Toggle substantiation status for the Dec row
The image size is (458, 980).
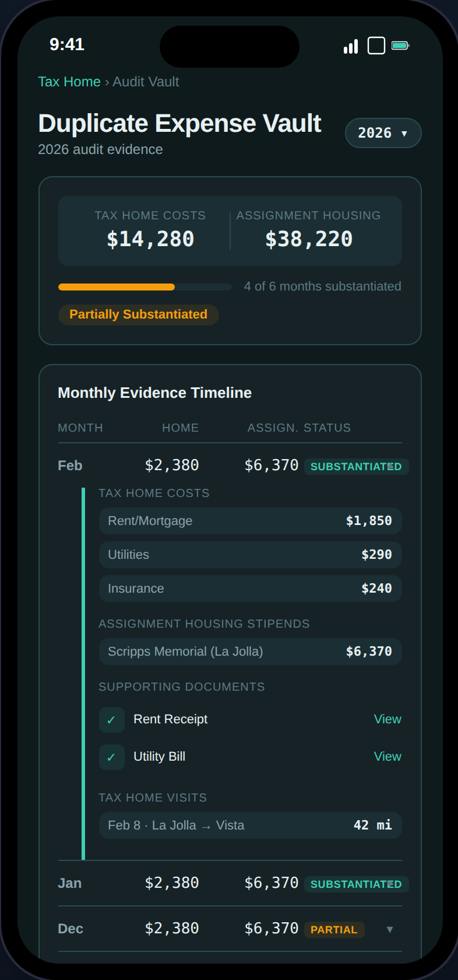point(334,930)
